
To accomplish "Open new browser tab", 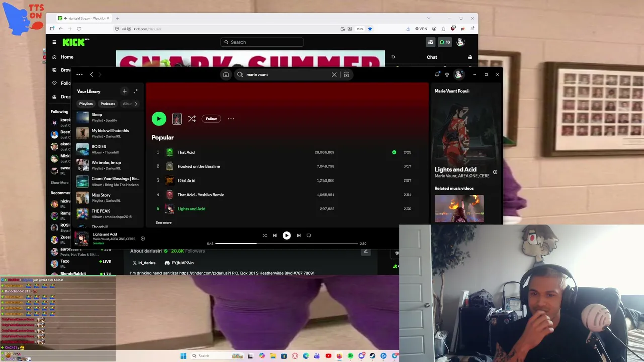I will pyautogui.click(x=117, y=18).
